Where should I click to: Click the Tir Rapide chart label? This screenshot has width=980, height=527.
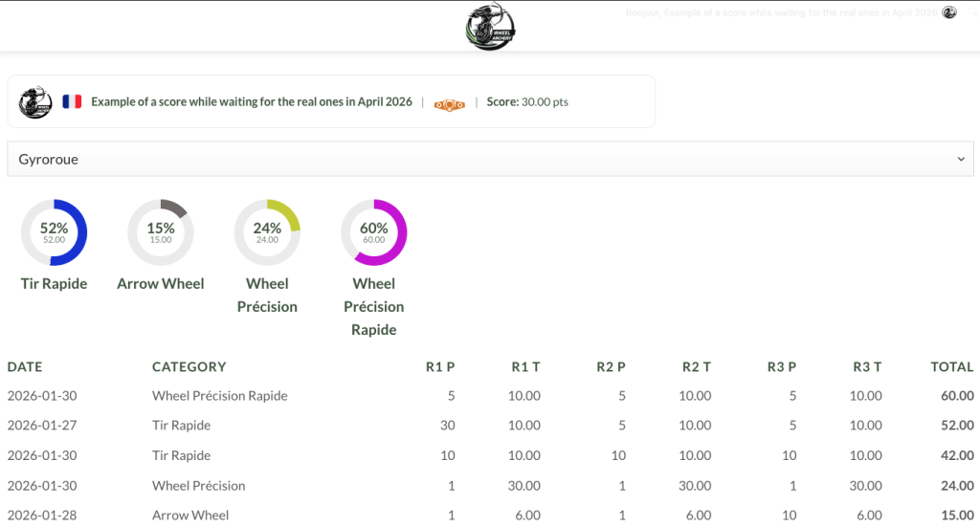click(54, 283)
